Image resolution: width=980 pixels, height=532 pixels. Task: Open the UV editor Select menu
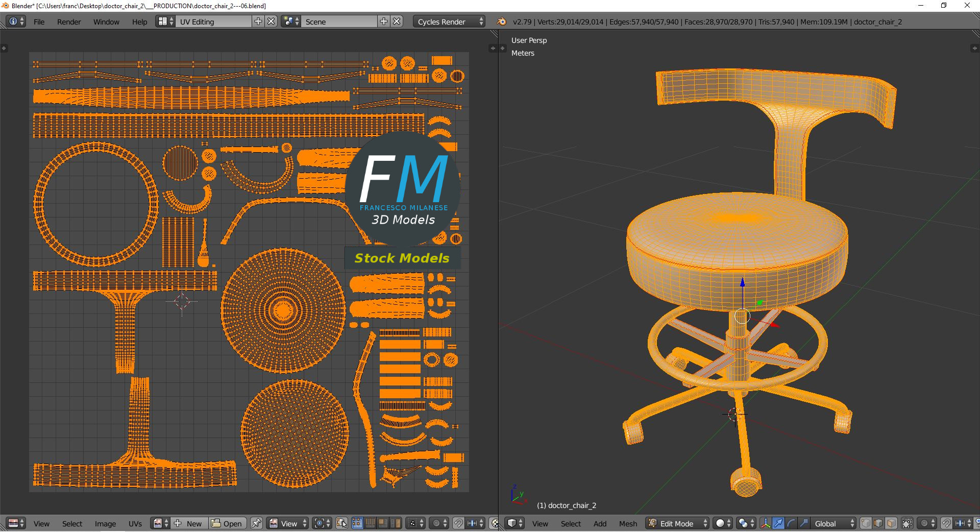coord(72,524)
